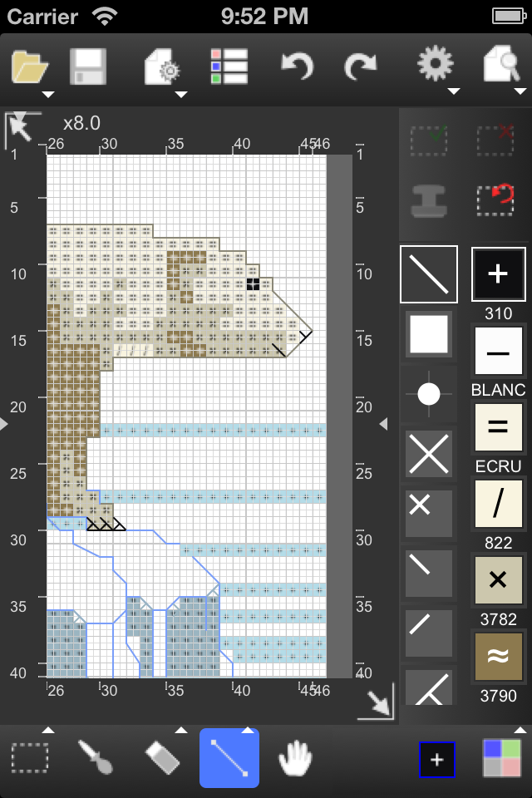This screenshot has height=798, width=532.
Task: Tap the stamp tool icon
Action: point(429,201)
